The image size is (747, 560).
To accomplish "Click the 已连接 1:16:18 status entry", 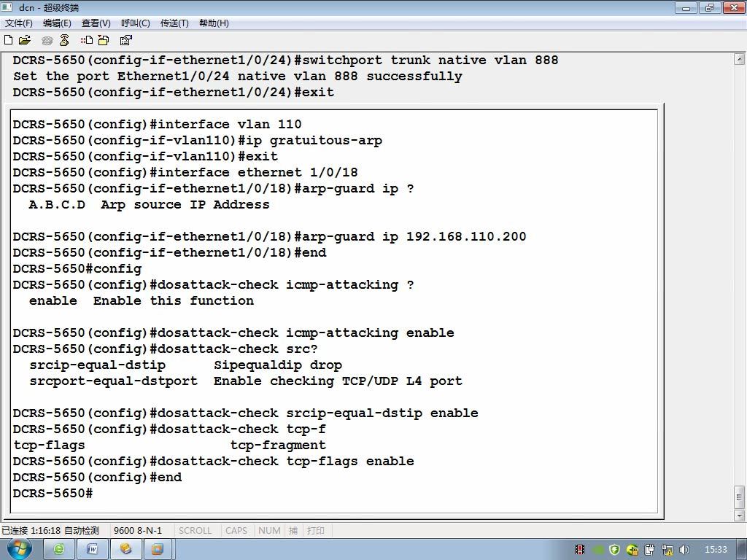I will (x=31, y=530).
